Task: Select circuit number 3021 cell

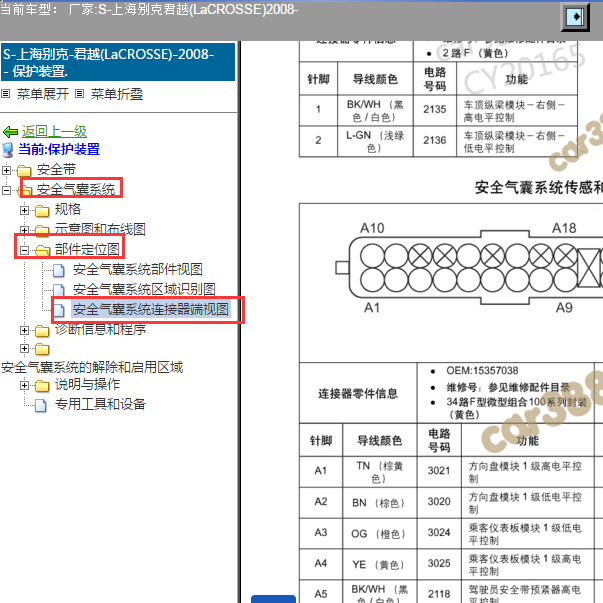Action: [439, 471]
